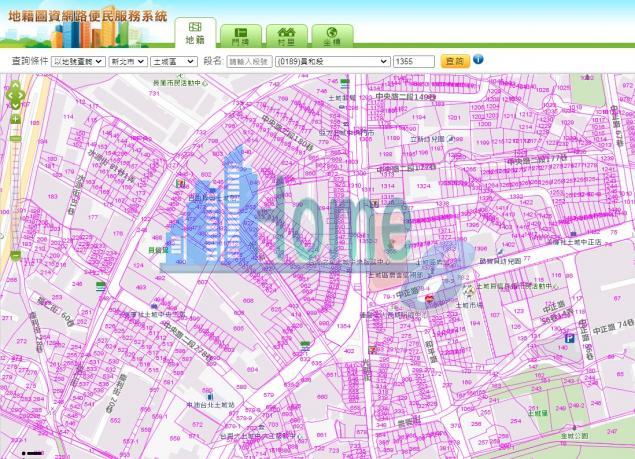Click the 7-Eleven store map icon
This screenshot has width=635, height=459.
[180, 184]
